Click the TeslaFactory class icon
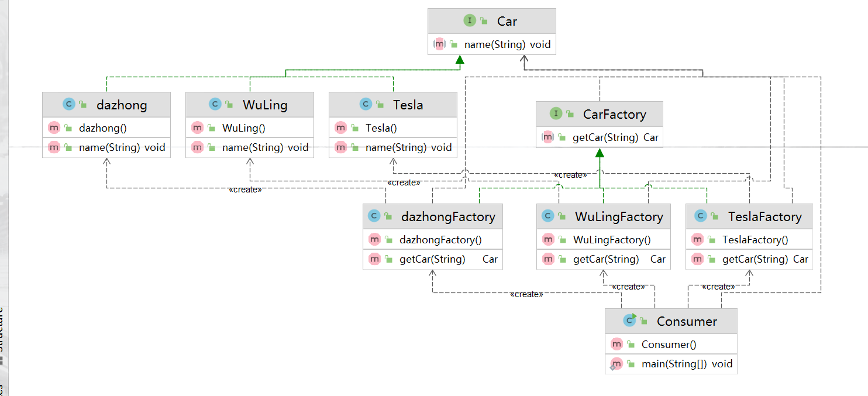The image size is (868, 396). tap(700, 216)
